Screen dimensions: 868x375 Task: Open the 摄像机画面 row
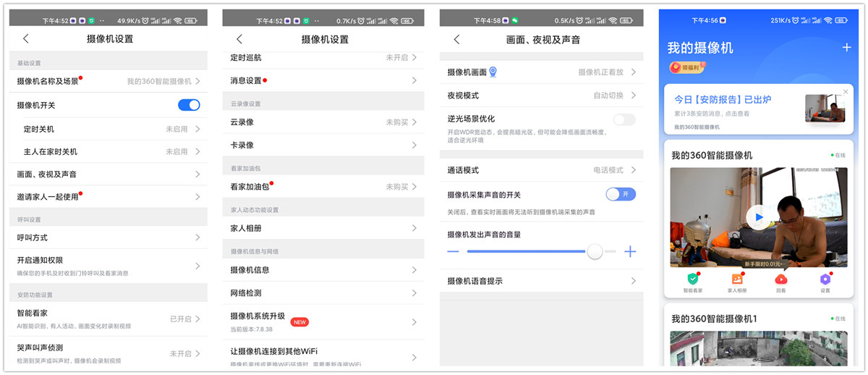[x=541, y=72]
